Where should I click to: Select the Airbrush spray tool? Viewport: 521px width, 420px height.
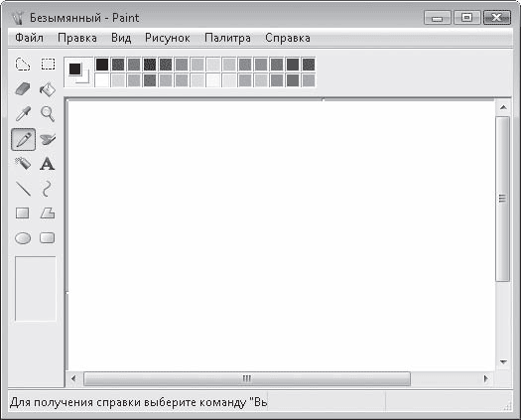click(23, 164)
